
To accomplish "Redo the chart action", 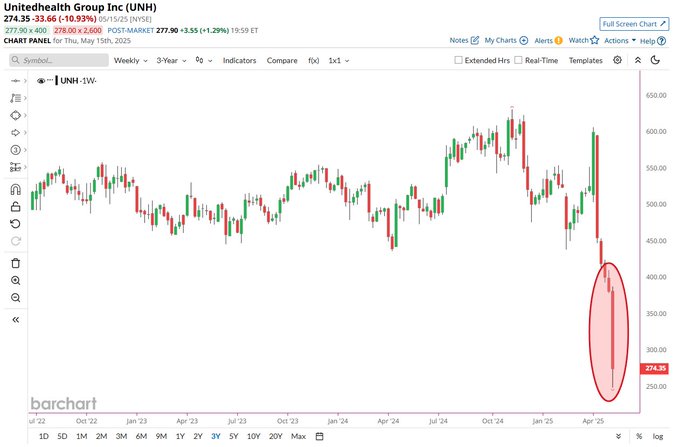I will (15, 241).
